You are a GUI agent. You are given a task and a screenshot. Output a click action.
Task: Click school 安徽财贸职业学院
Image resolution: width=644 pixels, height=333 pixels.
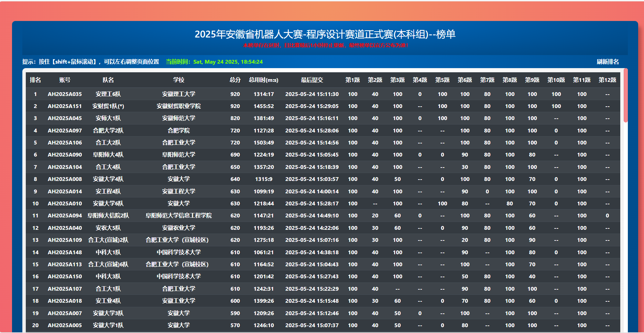click(178, 106)
